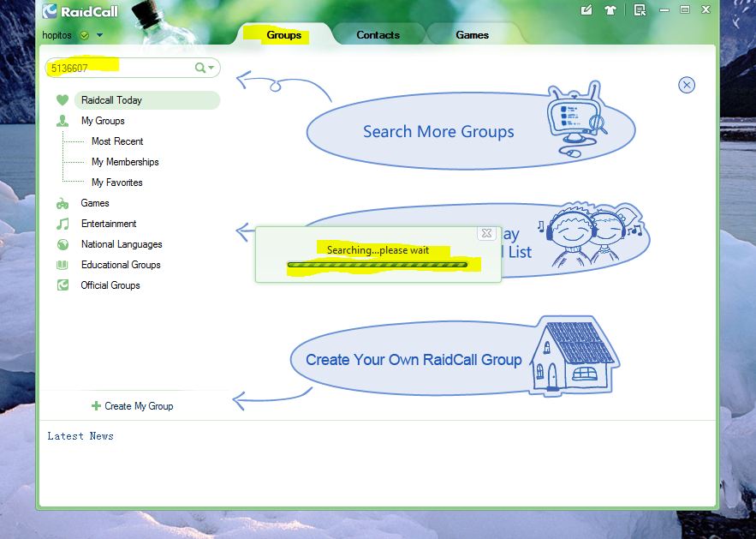The image size is (756, 539).
Task: Close the Searching please wait dialog
Action: point(486,234)
